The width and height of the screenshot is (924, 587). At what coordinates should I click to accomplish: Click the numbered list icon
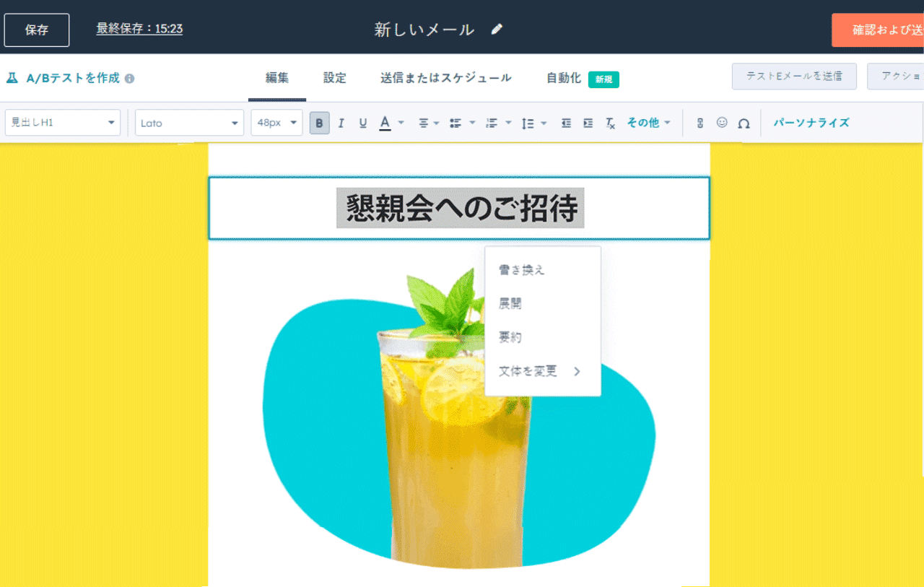[492, 123]
